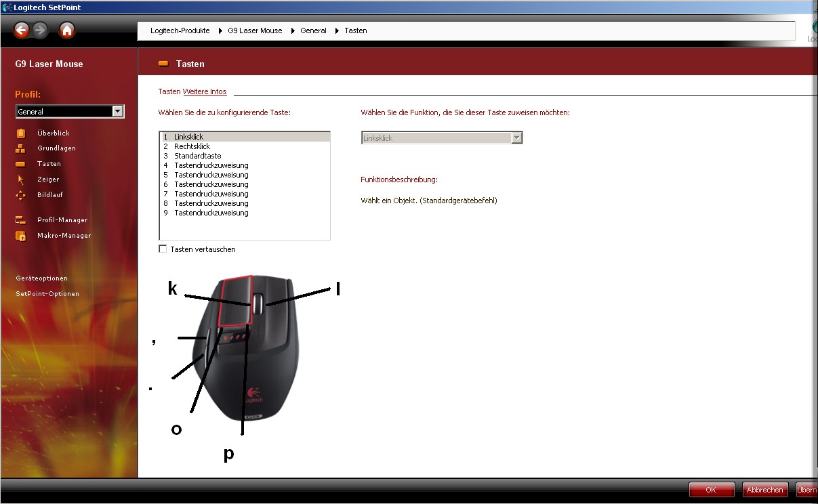Open Überblick icon in sidebar
The height and width of the screenshot is (504, 818).
[x=20, y=133]
